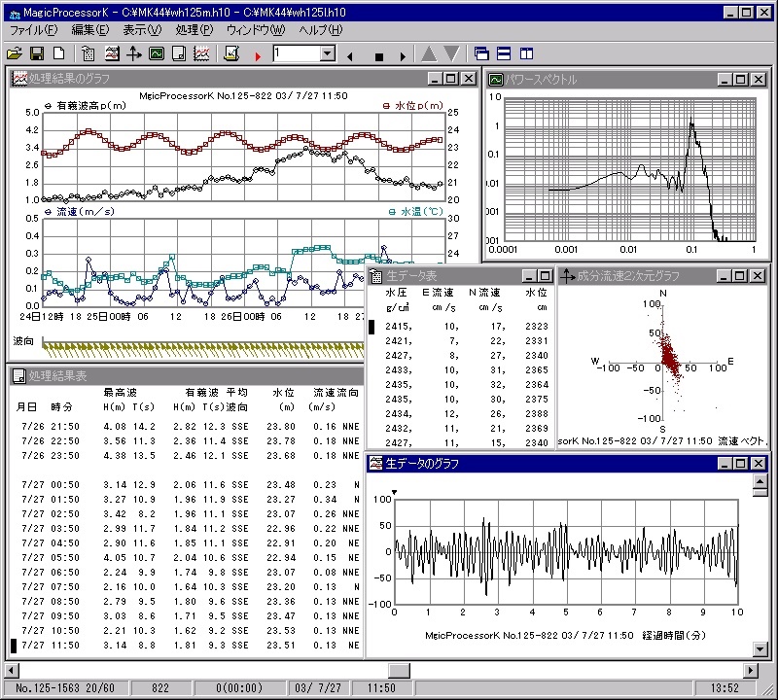
Task: Click status bar date 03/ 7/27
Action: (x=318, y=688)
